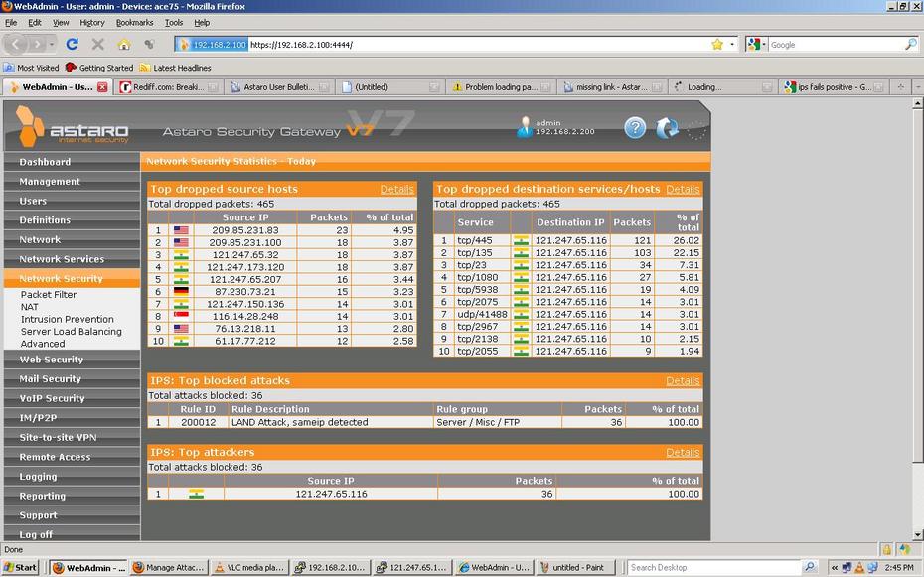This screenshot has height=577, width=924.
Task: Open the Reporting sidebar item
Action: click(x=72, y=496)
